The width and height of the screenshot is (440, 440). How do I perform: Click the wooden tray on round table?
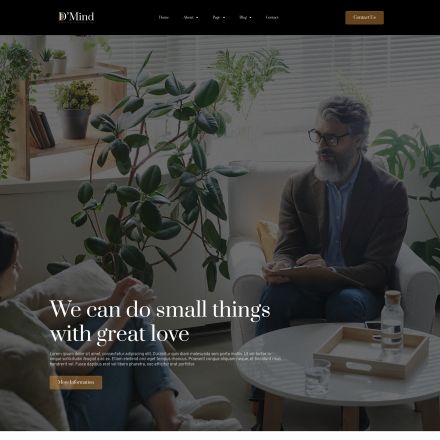tap(371, 352)
